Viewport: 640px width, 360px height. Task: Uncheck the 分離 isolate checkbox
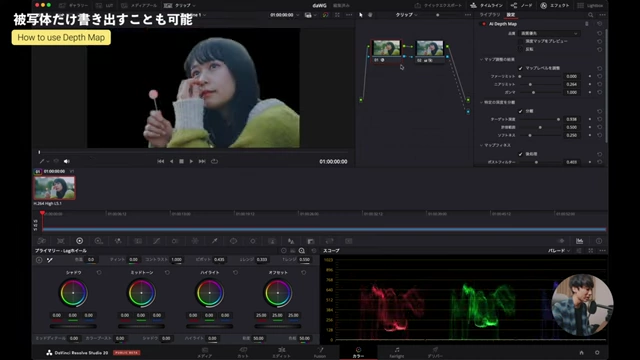coord(520,111)
